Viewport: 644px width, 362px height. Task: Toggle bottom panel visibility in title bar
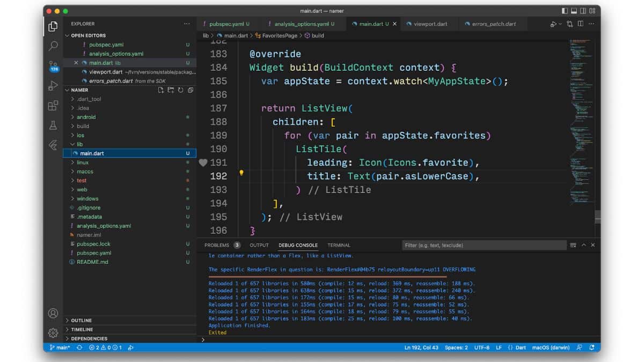tap(574, 11)
